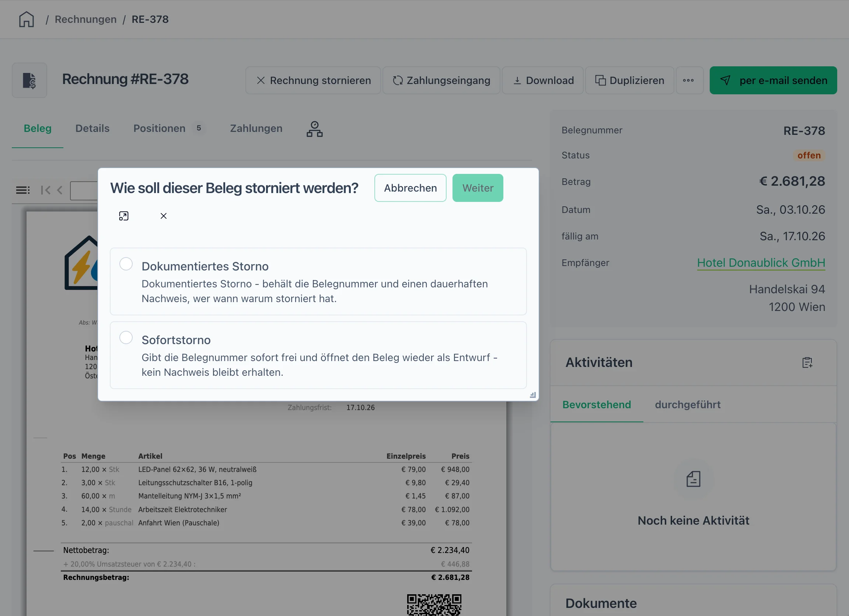
Task: Select Dokumentiertes Storno radio option
Action: click(x=126, y=264)
